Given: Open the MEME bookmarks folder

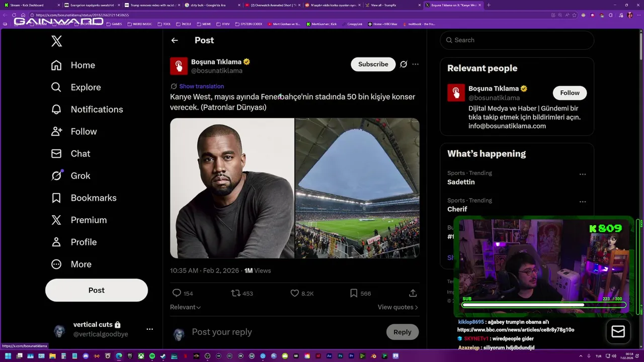Looking at the screenshot, I should [x=204, y=24].
